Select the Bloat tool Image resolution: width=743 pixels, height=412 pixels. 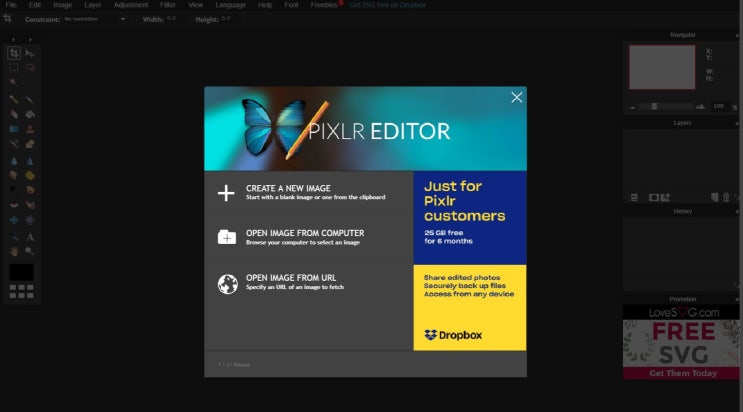(14, 220)
